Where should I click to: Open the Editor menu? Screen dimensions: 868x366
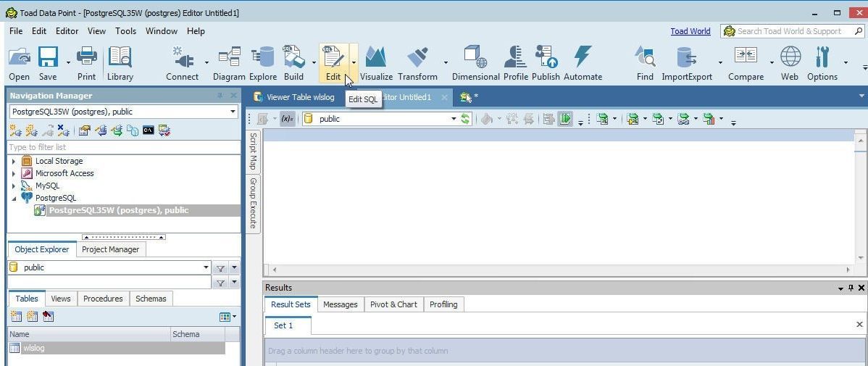coord(67,31)
